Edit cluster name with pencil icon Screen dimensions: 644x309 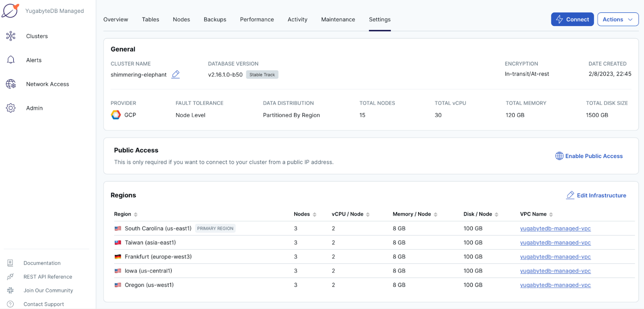coord(176,74)
